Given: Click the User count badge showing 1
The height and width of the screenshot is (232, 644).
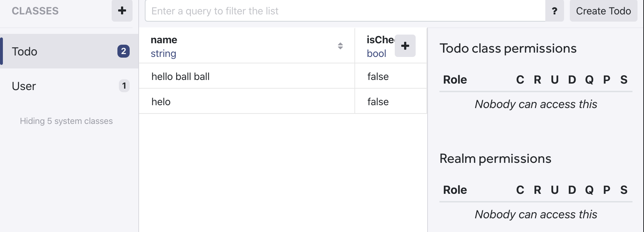Looking at the screenshot, I should tap(124, 86).
